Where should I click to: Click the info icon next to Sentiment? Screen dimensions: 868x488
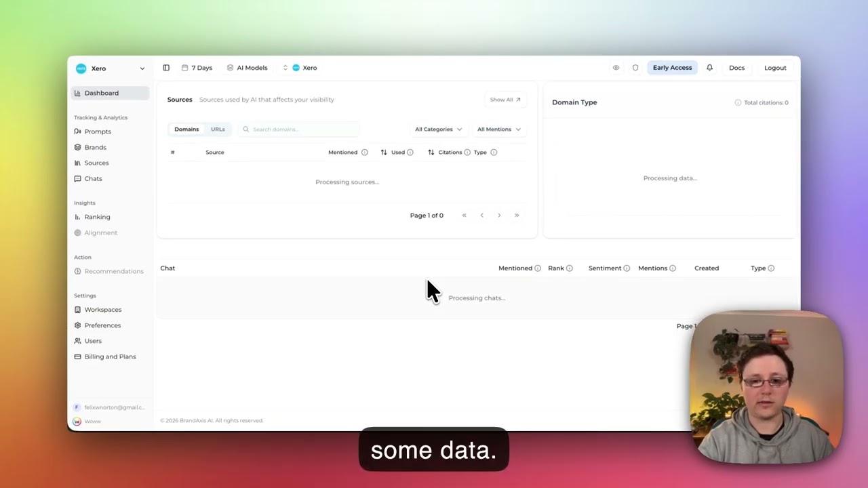pyautogui.click(x=626, y=268)
